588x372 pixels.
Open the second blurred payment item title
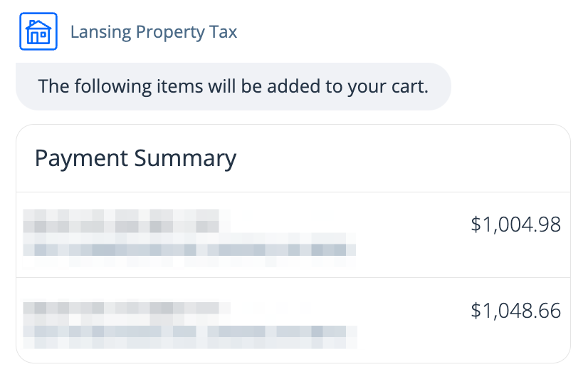coord(128,309)
